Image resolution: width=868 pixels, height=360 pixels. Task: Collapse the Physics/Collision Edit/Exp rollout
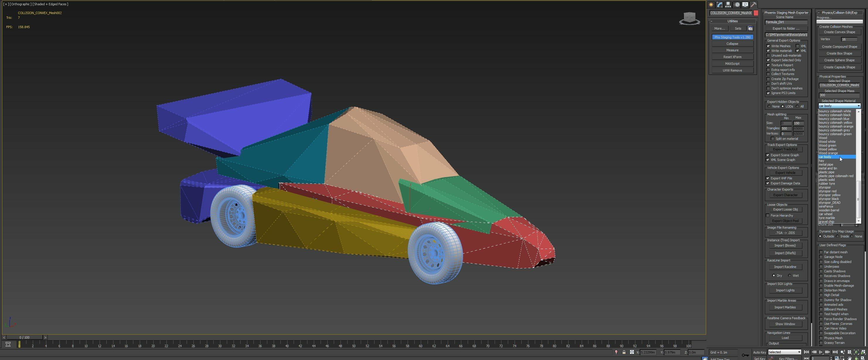click(839, 13)
